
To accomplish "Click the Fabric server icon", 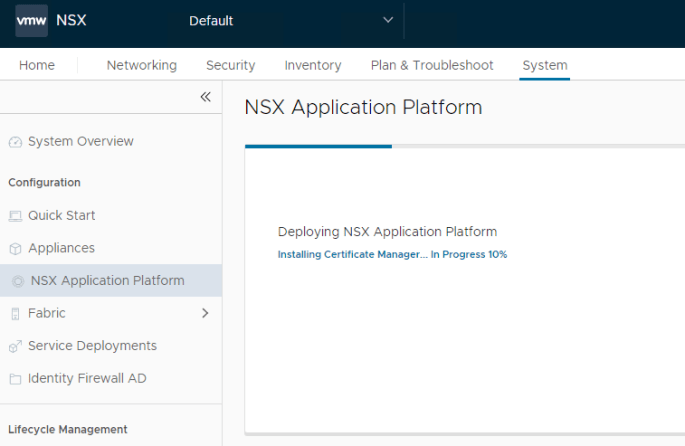I will [x=15, y=314].
